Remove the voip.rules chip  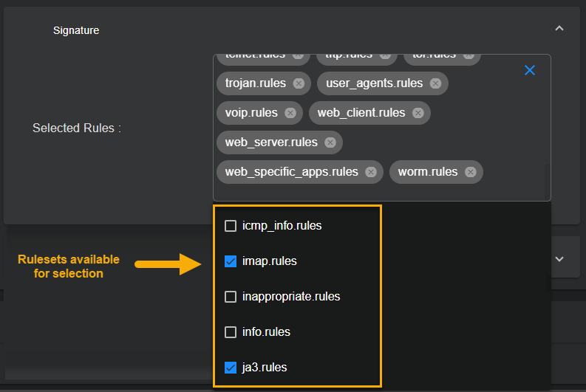[x=290, y=113]
